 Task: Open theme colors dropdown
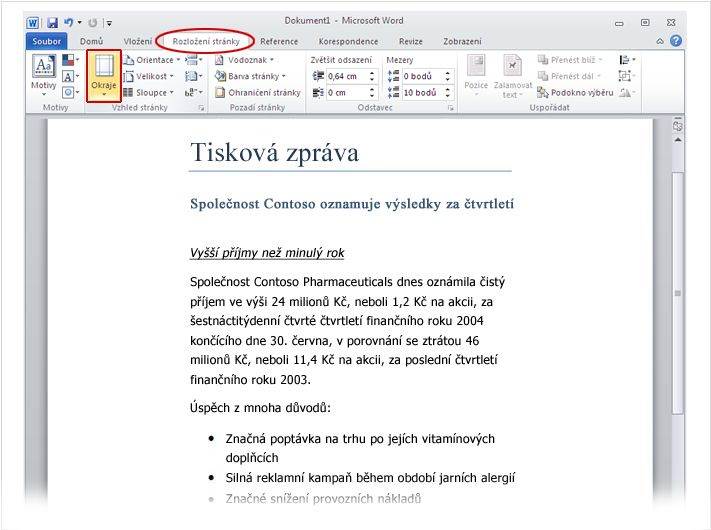click(x=70, y=60)
